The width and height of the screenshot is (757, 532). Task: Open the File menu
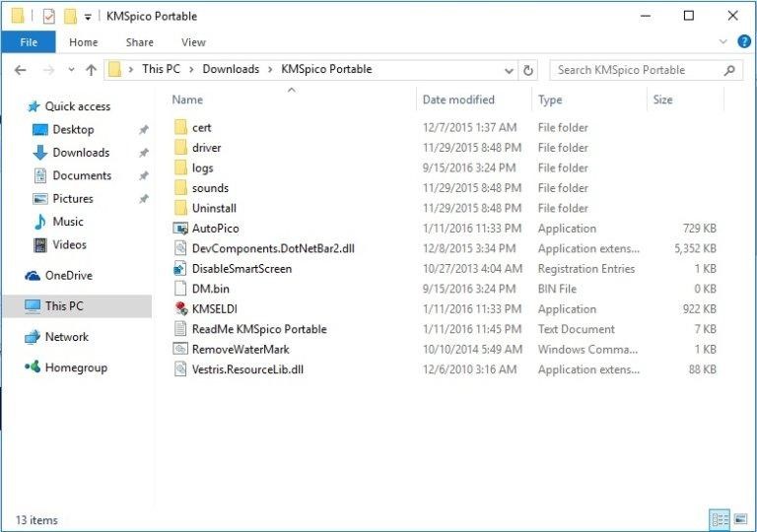click(29, 42)
